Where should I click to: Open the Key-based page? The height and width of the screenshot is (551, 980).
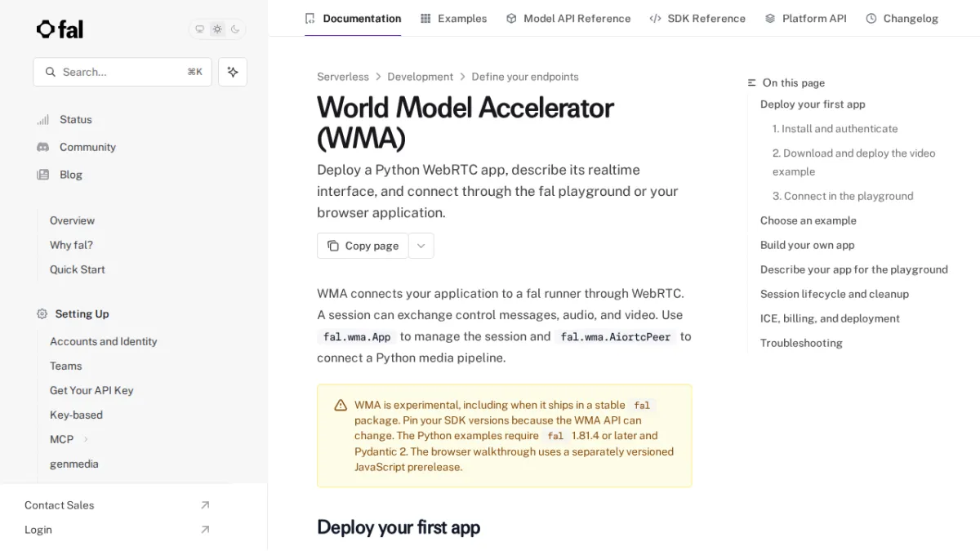(76, 415)
